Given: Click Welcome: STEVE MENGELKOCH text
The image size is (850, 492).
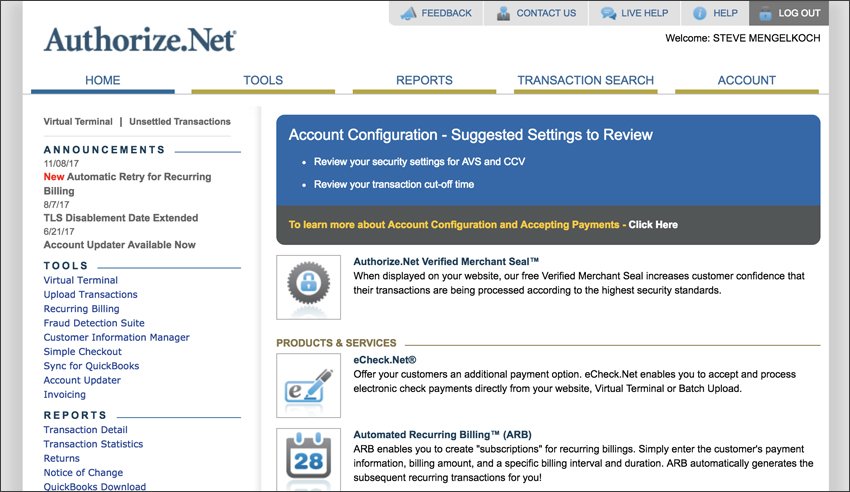Looking at the screenshot, I should coord(743,38).
